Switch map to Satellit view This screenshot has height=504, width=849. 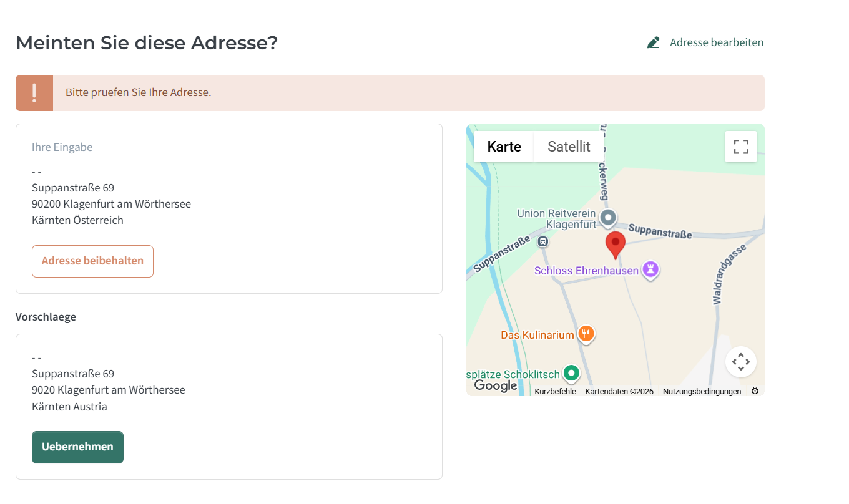coord(569,147)
